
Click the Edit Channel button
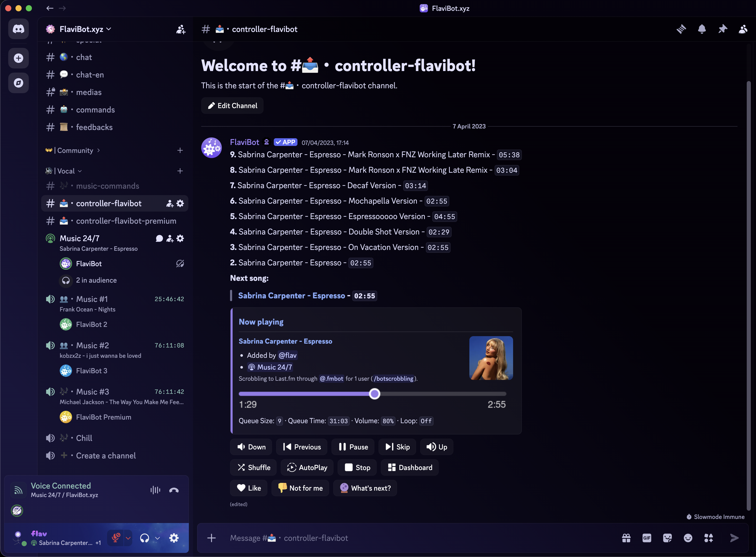point(232,106)
